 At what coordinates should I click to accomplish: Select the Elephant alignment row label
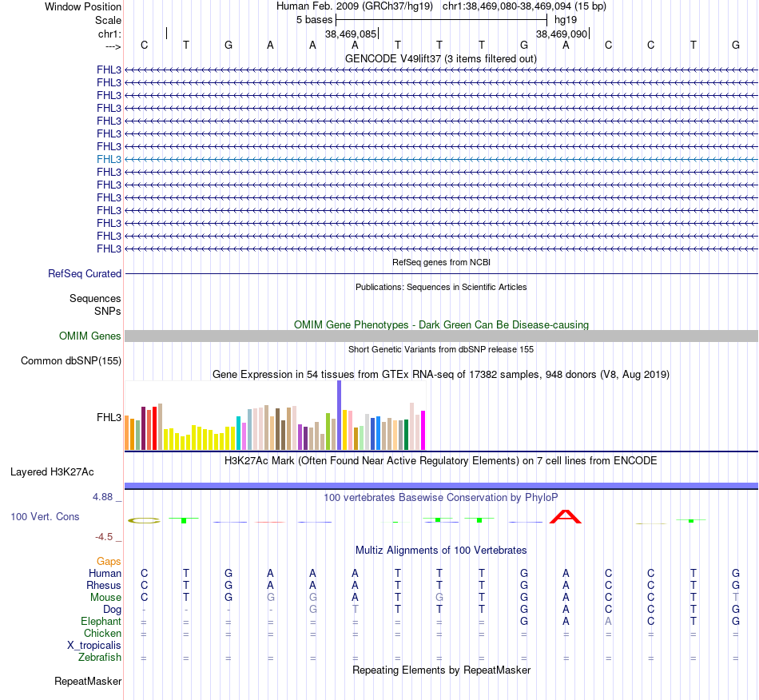101,621
